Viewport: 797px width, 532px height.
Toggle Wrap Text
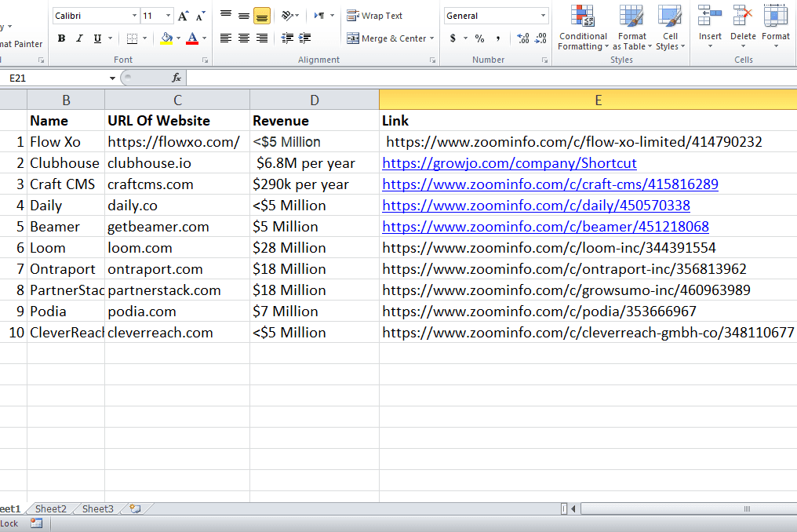375,16
